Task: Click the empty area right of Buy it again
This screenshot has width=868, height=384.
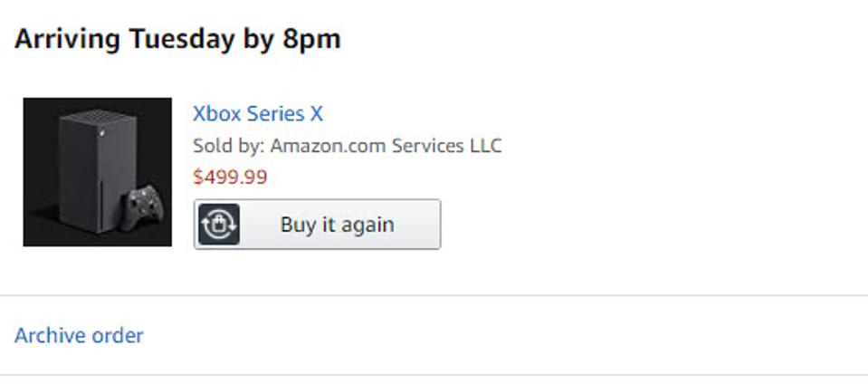Action: (634, 225)
